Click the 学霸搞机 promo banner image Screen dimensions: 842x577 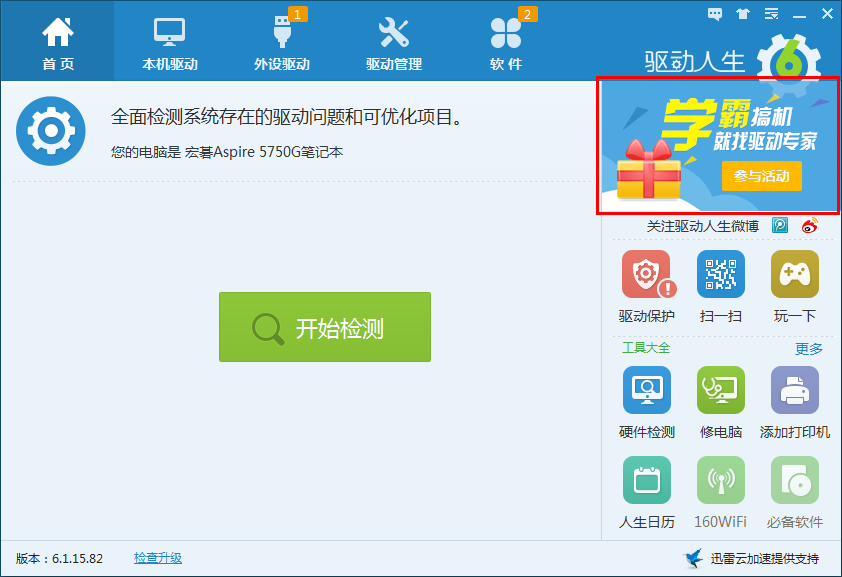(x=718, y=145)
